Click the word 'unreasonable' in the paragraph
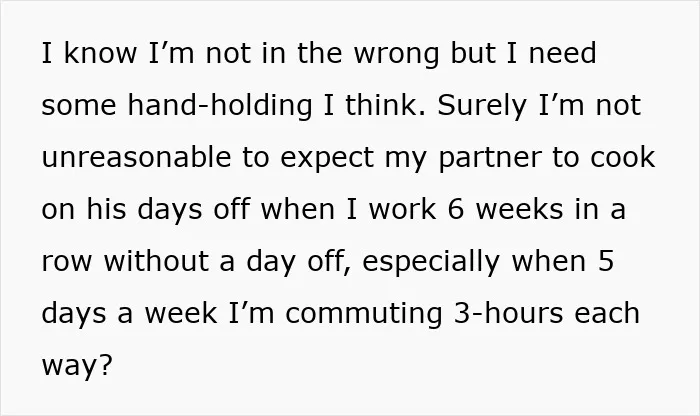 pyautogui.click(x=136, y=158)
